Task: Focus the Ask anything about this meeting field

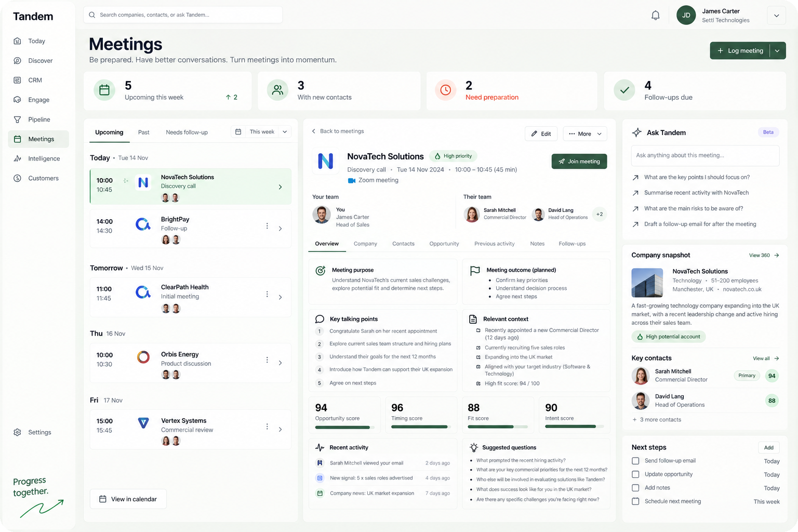Action: [706, 155]
